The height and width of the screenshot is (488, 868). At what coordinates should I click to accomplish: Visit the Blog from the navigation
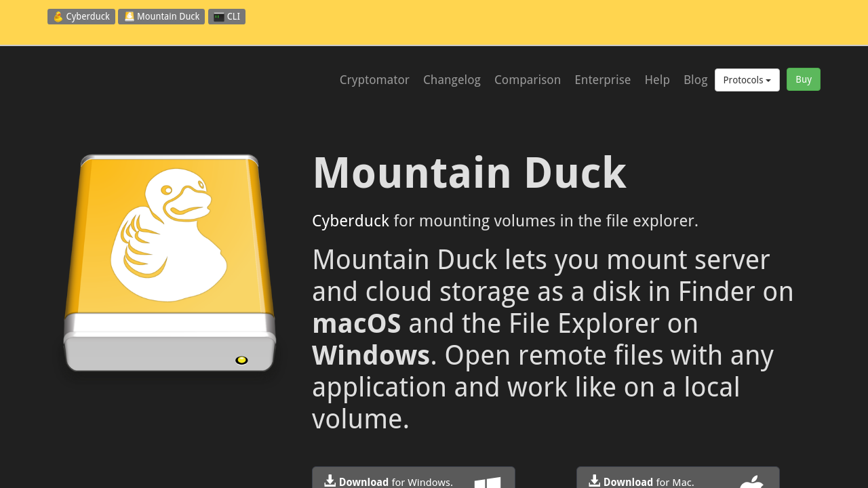pyautogui.click(x=695, y=80)
